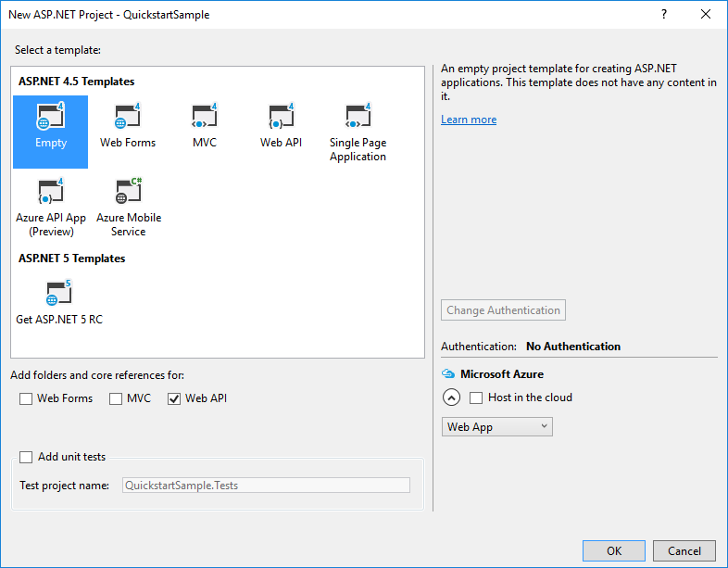Pick the Azure Mobile Service template
728x568 pixels.
pyautogui.click(x=129, y=207)
